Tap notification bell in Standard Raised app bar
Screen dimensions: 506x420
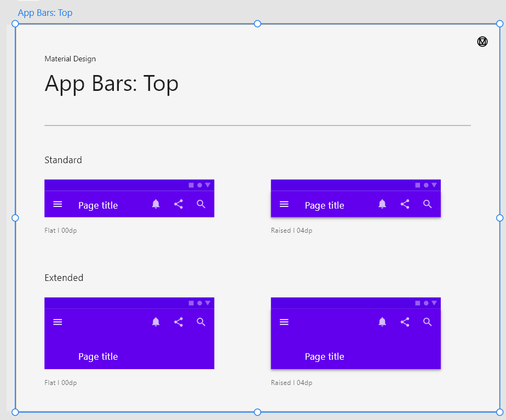point(382,204)
